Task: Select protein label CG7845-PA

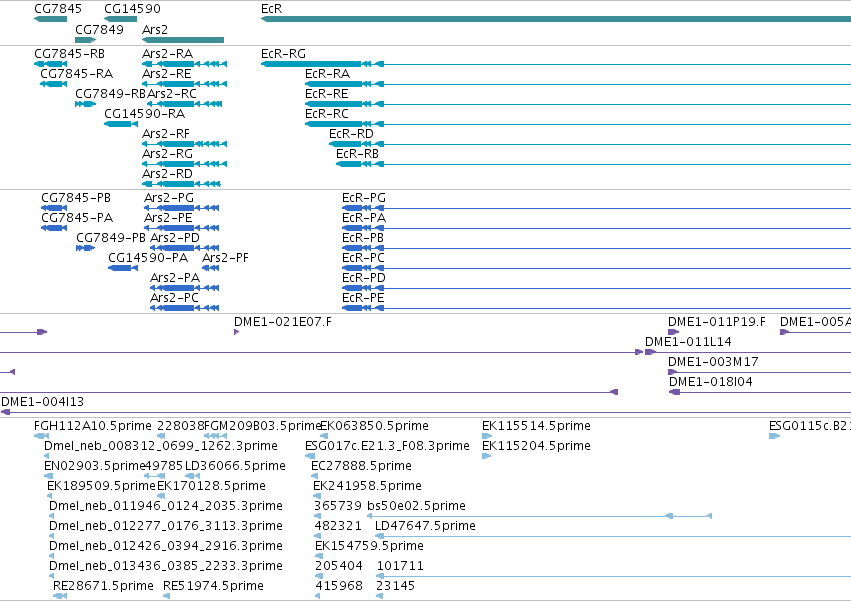Action: pos(77,218)
